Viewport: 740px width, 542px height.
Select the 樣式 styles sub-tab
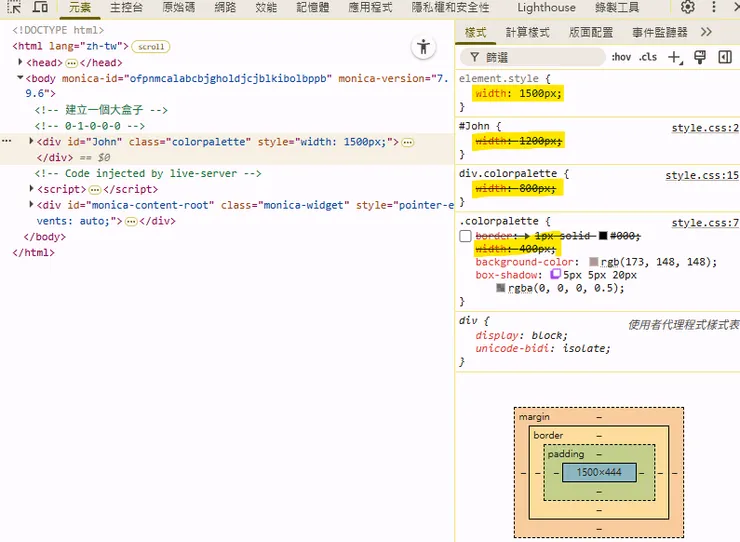tap(475, 33)
